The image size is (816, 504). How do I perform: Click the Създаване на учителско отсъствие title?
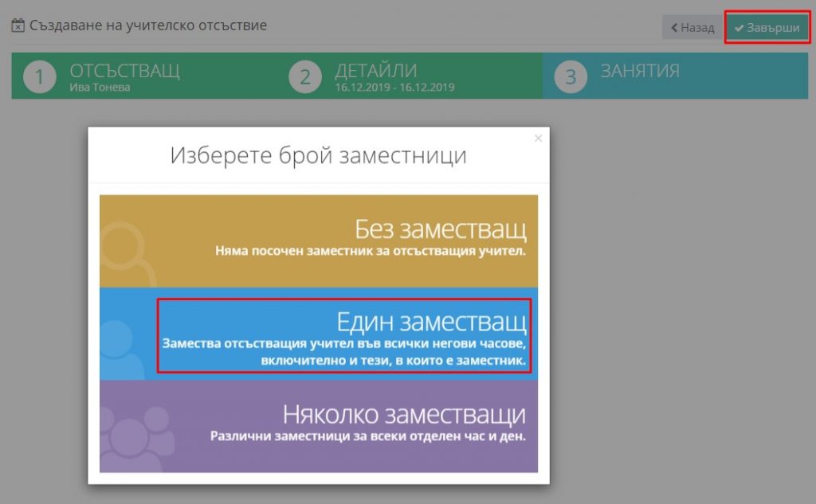coord(148,25)
